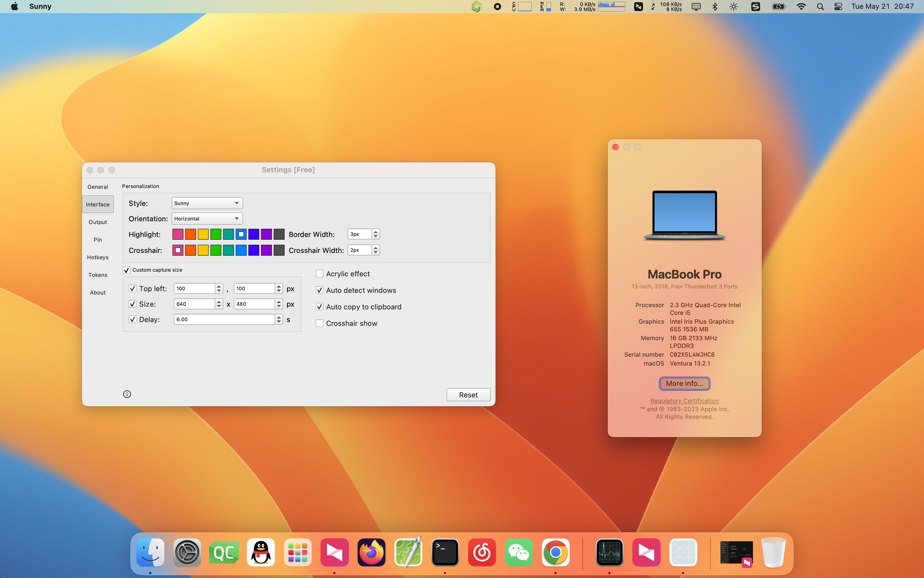Show the About tab

tap(98, 292)
